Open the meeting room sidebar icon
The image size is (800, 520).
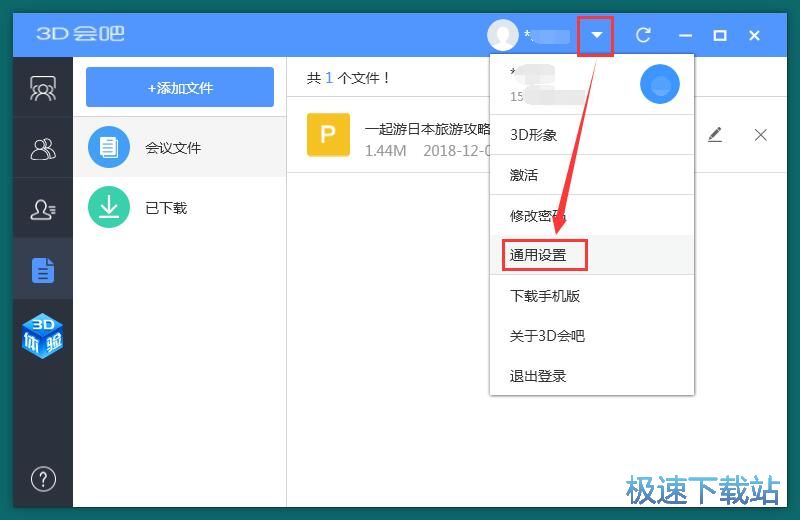(x=43, y=89)
